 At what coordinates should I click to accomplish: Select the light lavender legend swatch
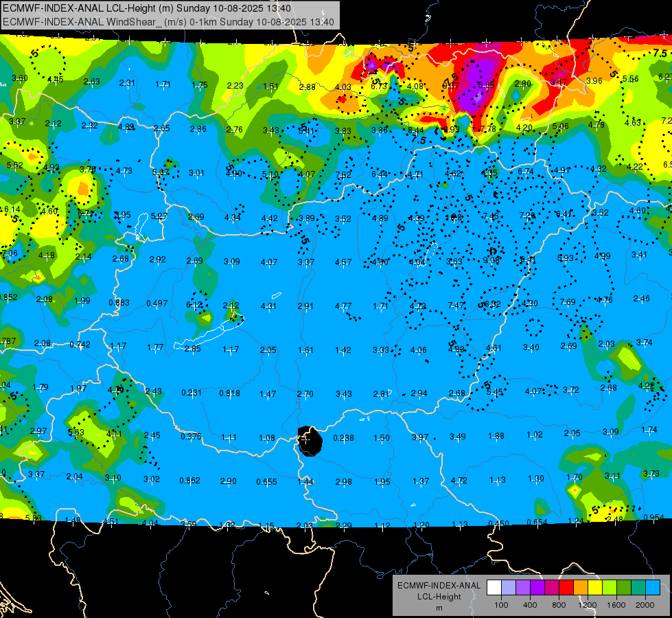click(x=509, y=588)
